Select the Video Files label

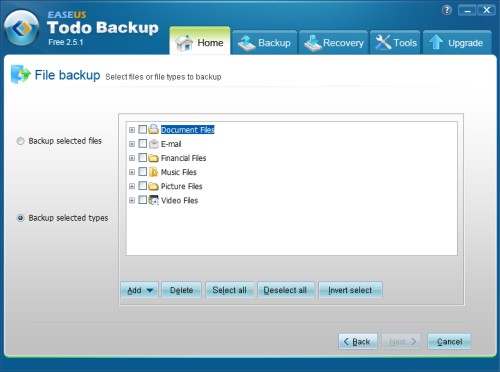point(179,200)
